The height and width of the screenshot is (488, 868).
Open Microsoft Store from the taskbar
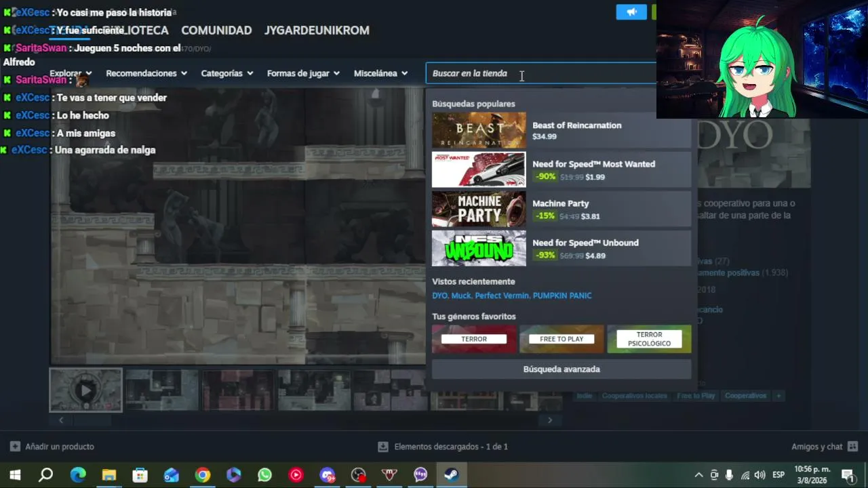[140, 475]
